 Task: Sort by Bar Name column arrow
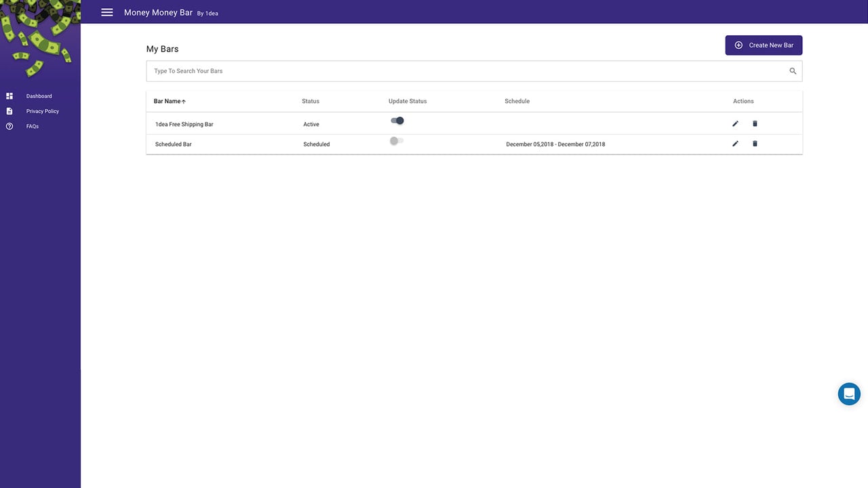click(x=184, y=102)
